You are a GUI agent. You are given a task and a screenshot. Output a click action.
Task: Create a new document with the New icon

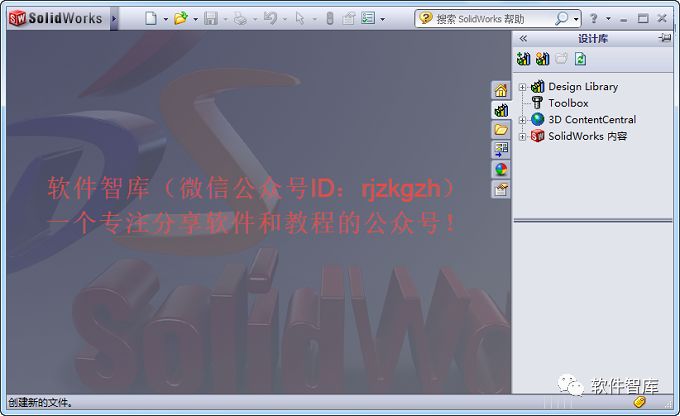click(x=150, y=18)
